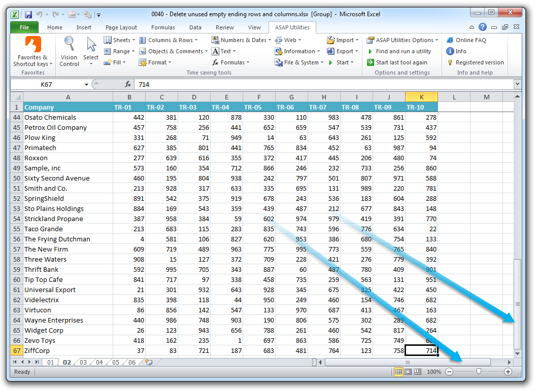Go to last sheet navigation arrow
The width and height of the screenshot is (537, 392).
(x=37, y=362)
